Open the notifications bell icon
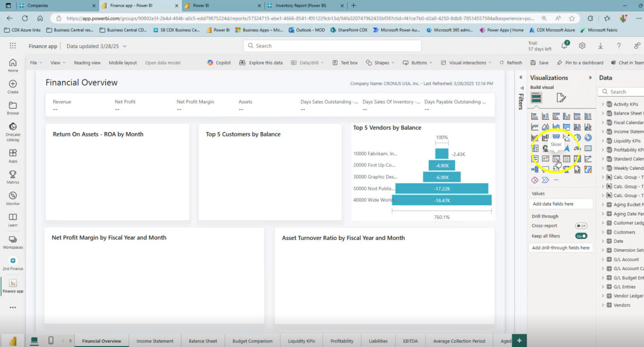 [x=565, y=46]
